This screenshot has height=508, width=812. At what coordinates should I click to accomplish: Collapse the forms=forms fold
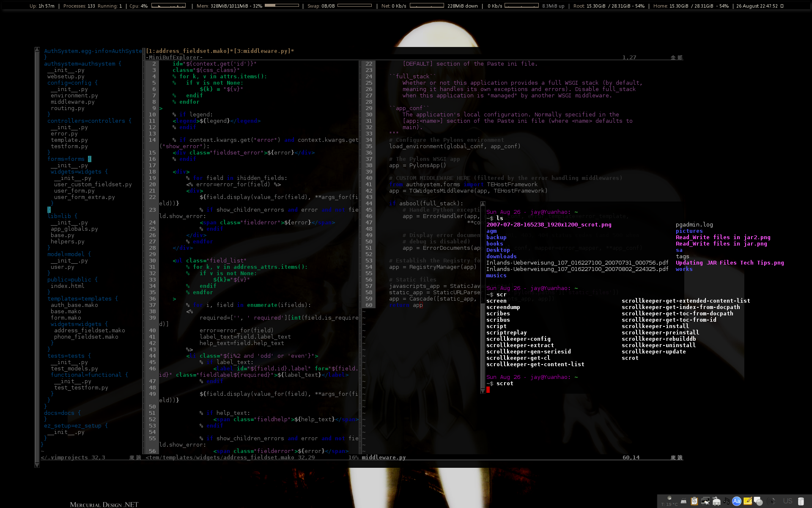click(69, 159)
